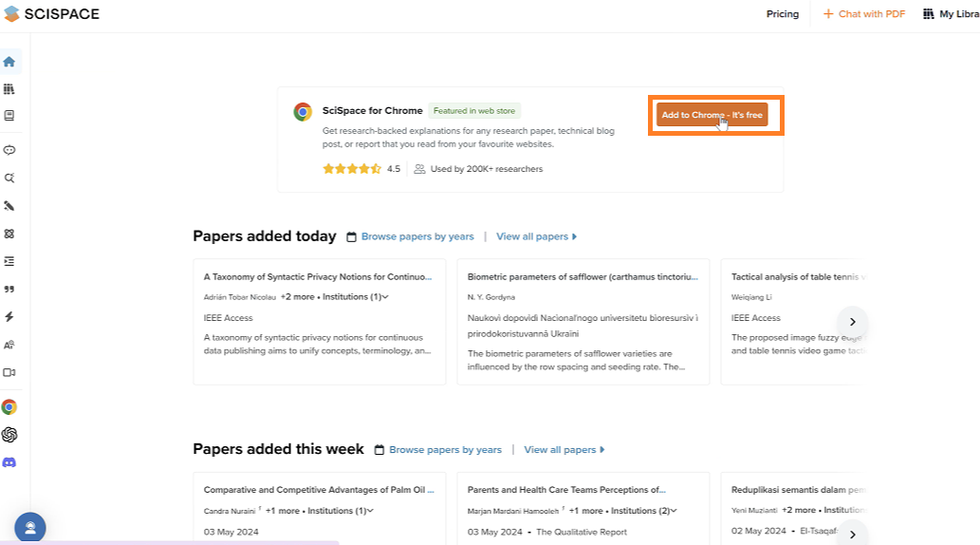Open the lightning bolt sidebar icon

click(9, 316)
